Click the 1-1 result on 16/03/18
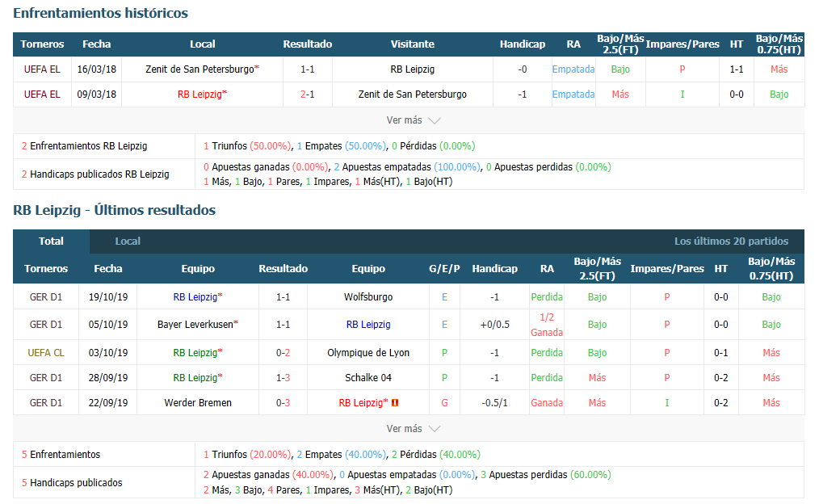This screenshot has width=819, height=504. point(307,69)
